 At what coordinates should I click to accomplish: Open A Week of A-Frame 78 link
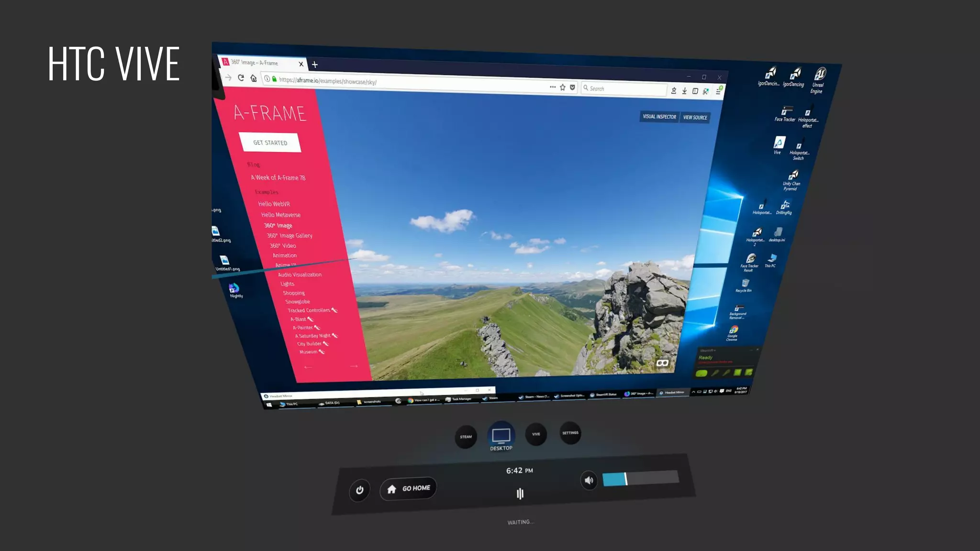tap(278, 177)
